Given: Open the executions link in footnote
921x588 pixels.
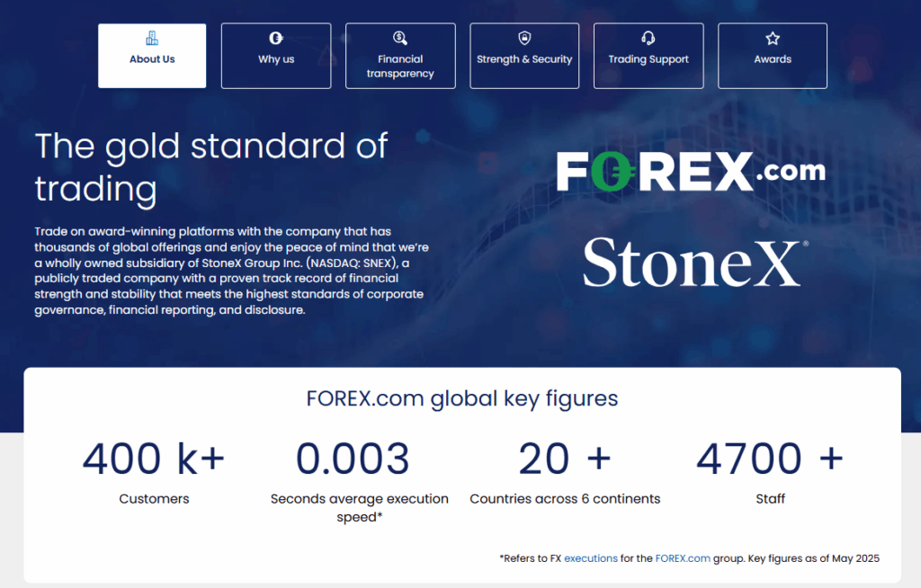Looking at the screenshot, I should tap(591, 558).
